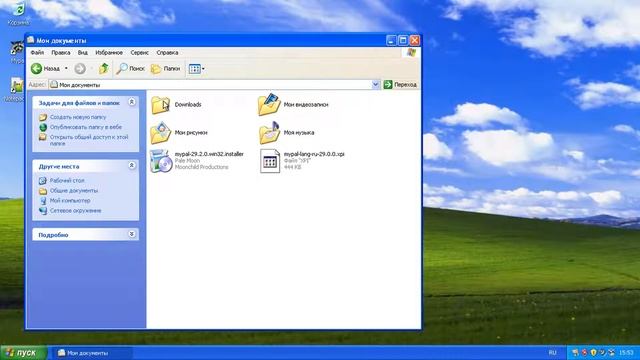Open the Вид menu

click(x=82, y=53)
